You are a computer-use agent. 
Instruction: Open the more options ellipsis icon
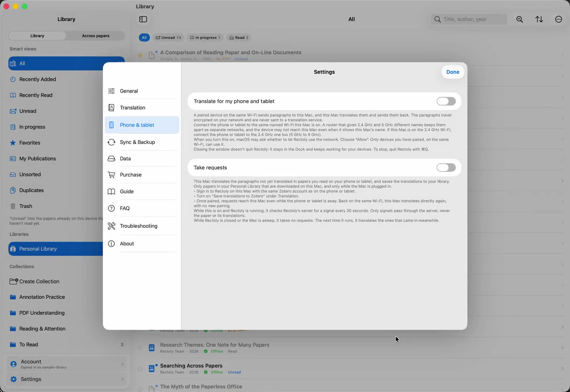pos(559,19)
